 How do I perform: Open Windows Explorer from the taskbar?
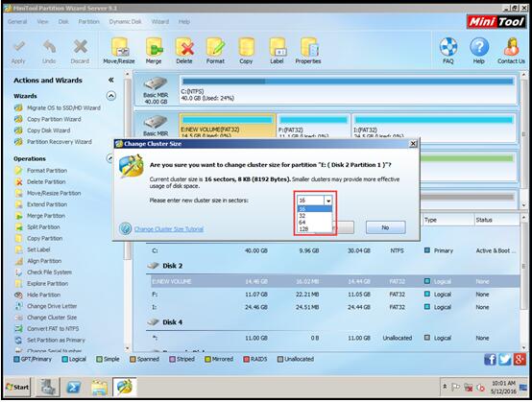pyautogui.click(x=99, y=387)
